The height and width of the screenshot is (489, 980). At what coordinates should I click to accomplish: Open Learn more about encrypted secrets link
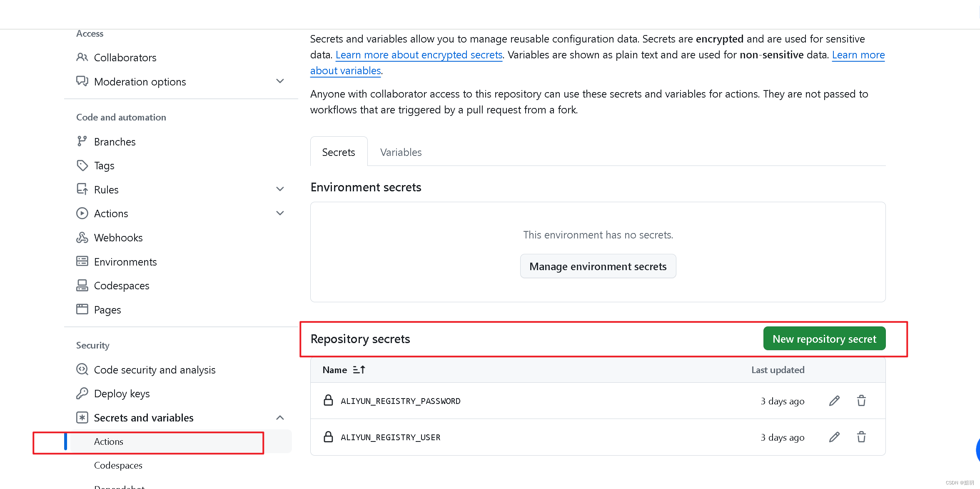click(419, 55)
